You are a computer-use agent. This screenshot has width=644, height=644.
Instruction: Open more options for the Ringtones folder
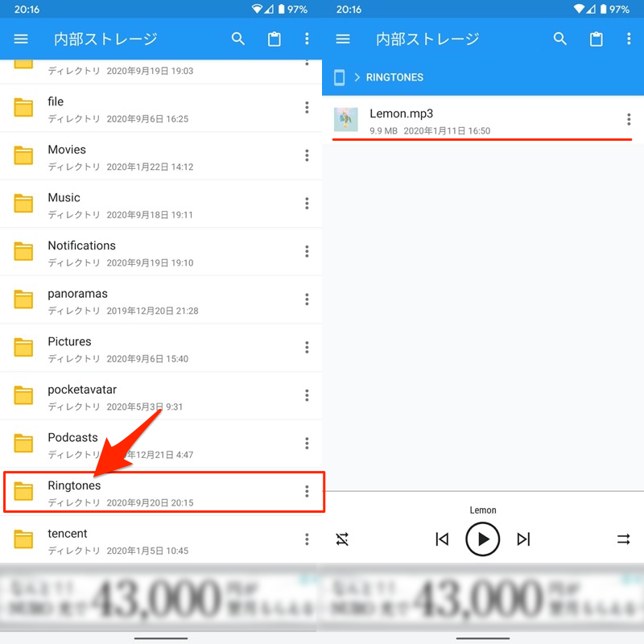click(x=307, y=492)
